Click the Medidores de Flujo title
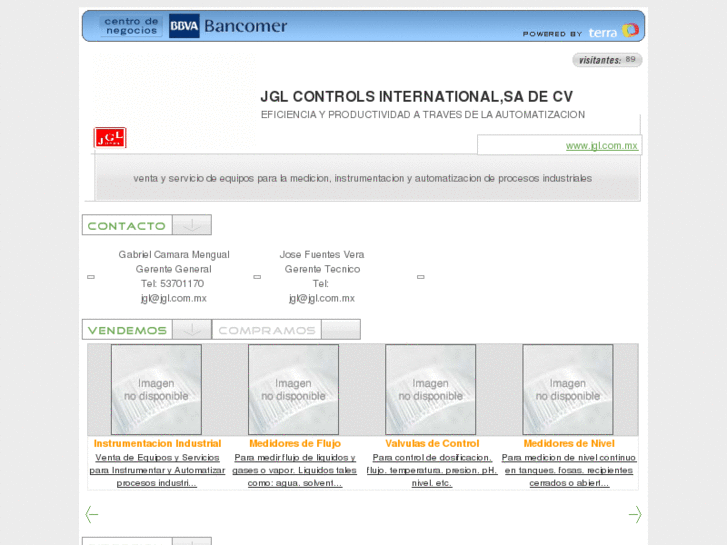The width and height of the screenshot is (727, 545). (295, 443)
